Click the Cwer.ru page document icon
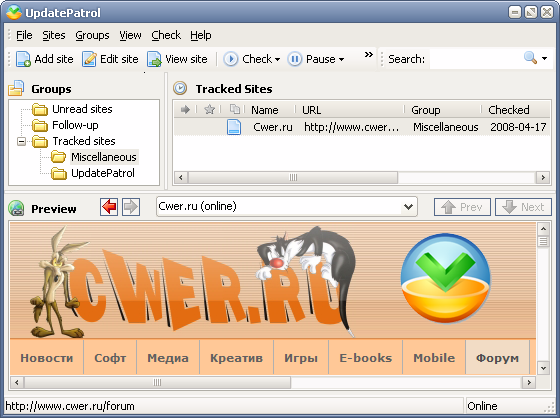560x418 pixels. (234, 127)
